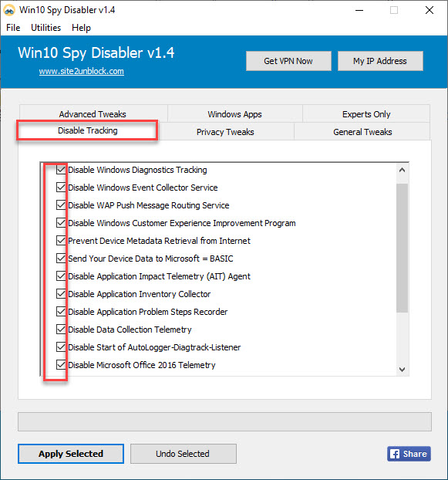Image resolution: width=448 pixels, height=480 pixels.
Task: Click Undo Selected button
Action: click(184, 454)
